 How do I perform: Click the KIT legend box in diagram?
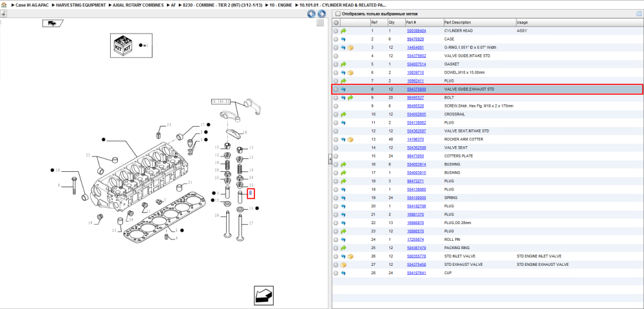(x=131, y=45)
